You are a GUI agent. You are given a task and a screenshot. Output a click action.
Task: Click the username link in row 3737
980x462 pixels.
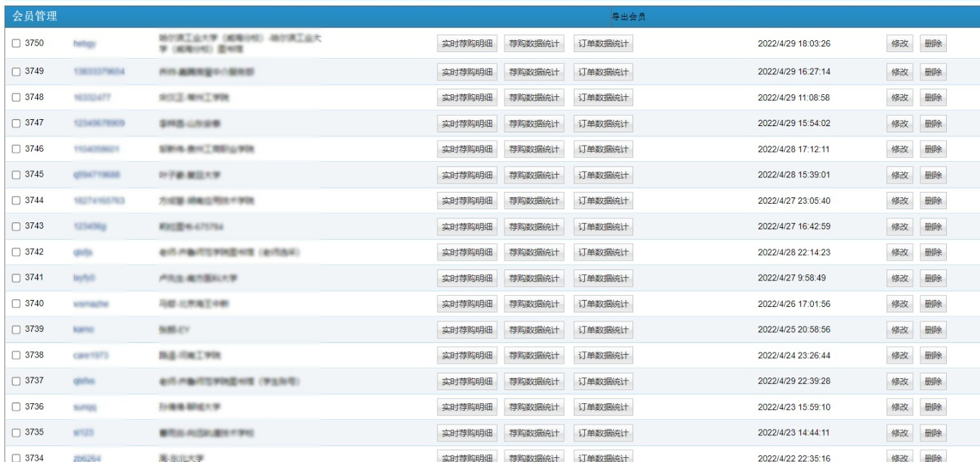(84, 382)
